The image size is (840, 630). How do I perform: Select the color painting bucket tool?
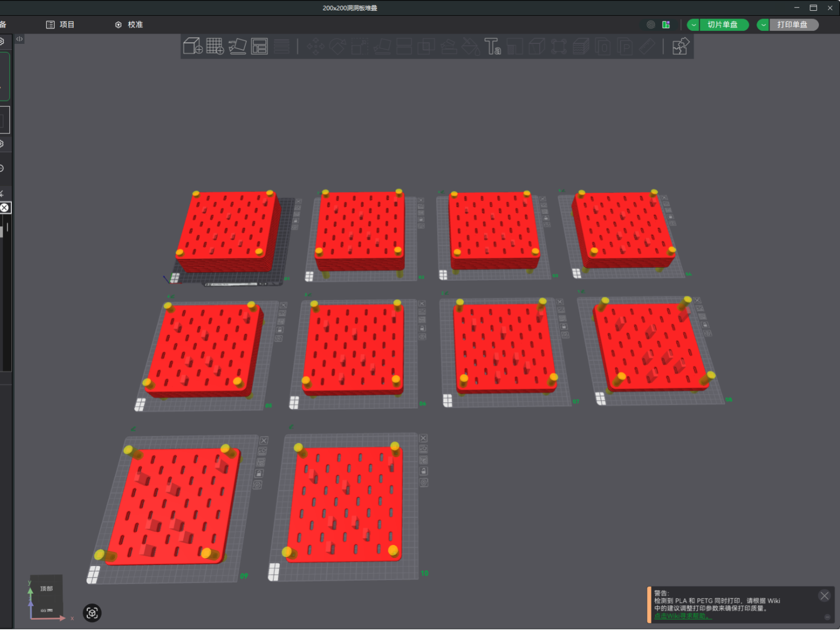click(x=471, y=46)
